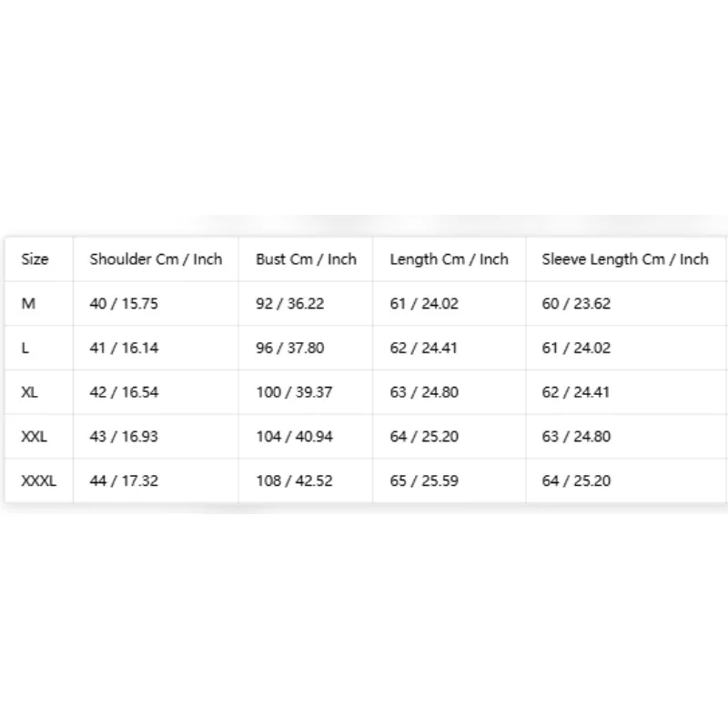Viewport: 728px width, 728px height.
Task: Select the XXXL size row label
Action: [x=39, y=480]
